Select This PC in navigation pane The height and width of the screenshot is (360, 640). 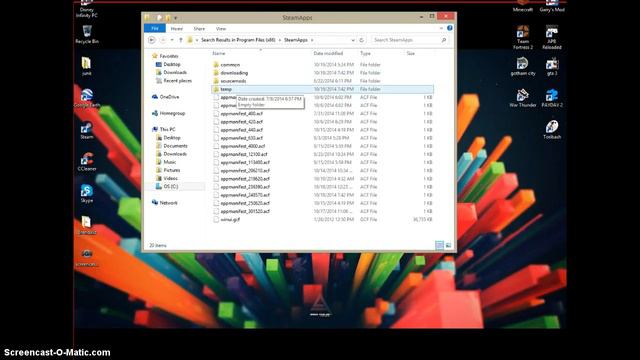pos(167,129)
